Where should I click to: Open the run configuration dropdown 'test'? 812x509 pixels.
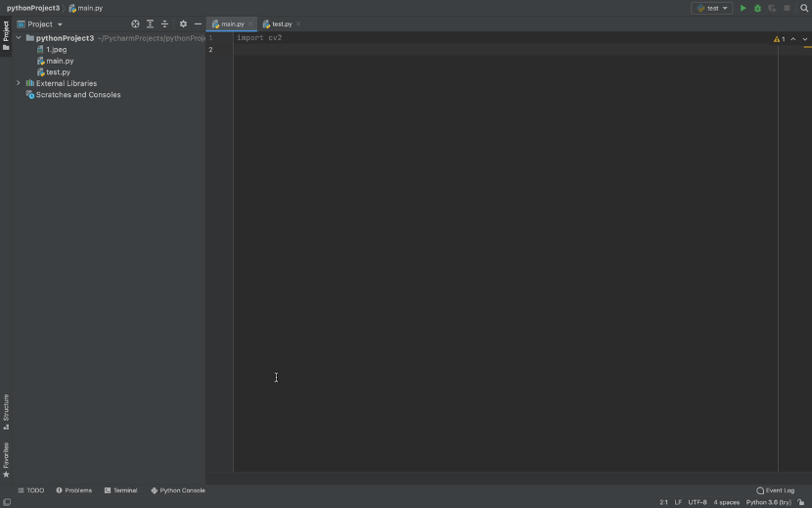[x=712, y=8]
